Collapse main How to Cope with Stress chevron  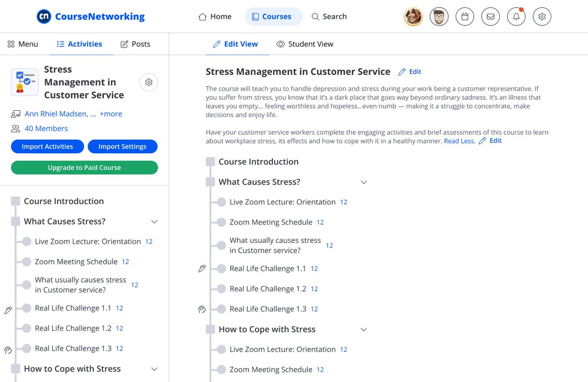(364, 330)
